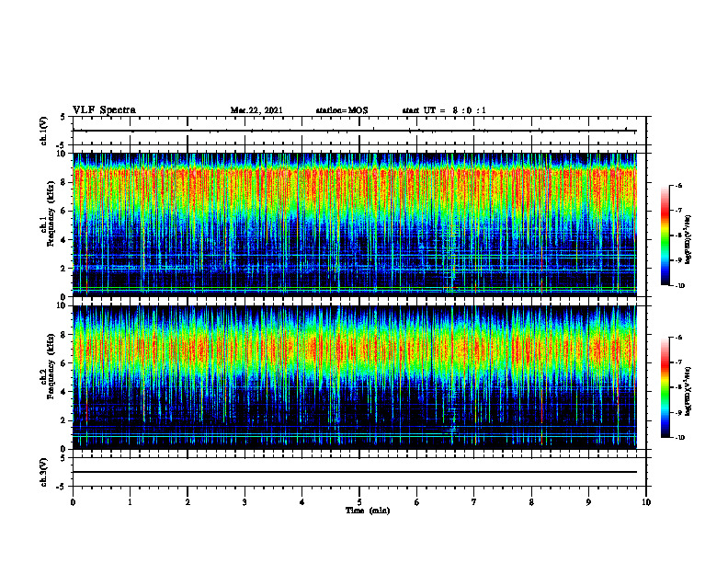Click time axis tick label '8'
The image size is (728, 563).
point(531,502)
